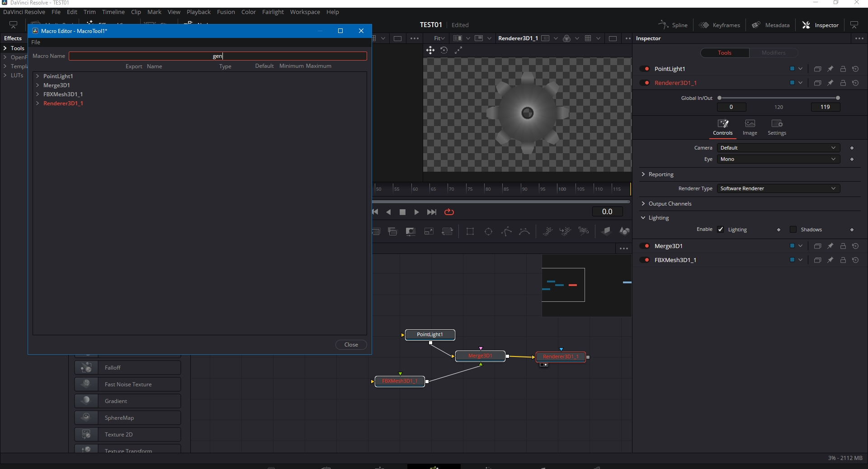Add Image Plane 3D tool

click(606, 231)
